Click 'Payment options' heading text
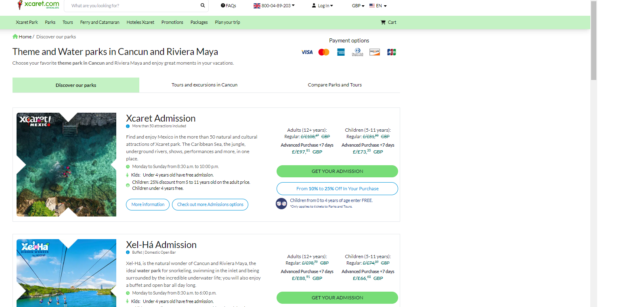The height and width of the screenshot is (307, 644). tap(349, 40)
